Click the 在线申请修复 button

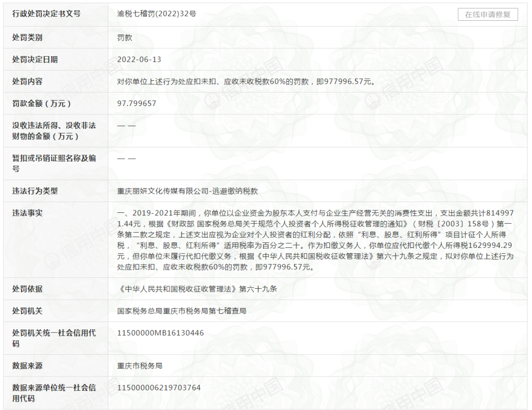coord(488,15)
